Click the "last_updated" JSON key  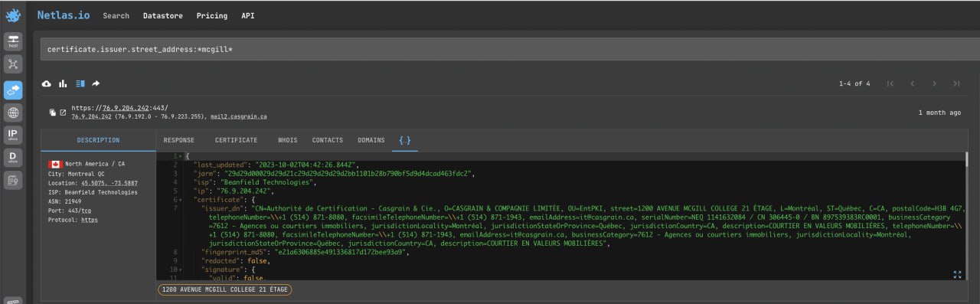point(220,165)
